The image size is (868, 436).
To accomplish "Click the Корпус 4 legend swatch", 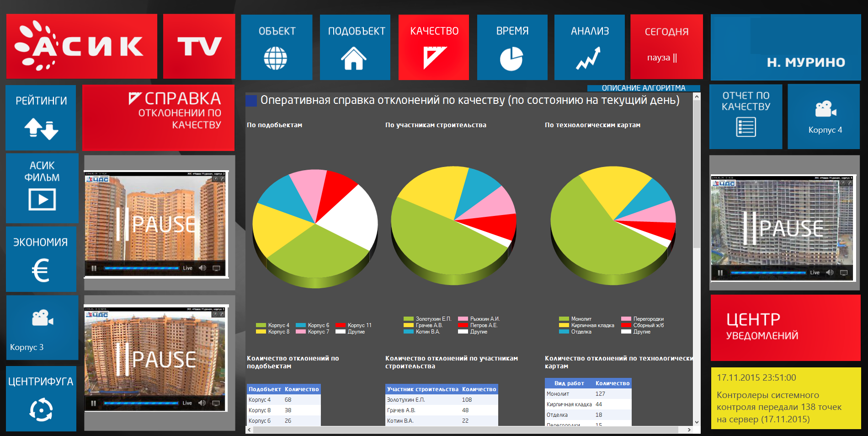I will tap(261, 325).
